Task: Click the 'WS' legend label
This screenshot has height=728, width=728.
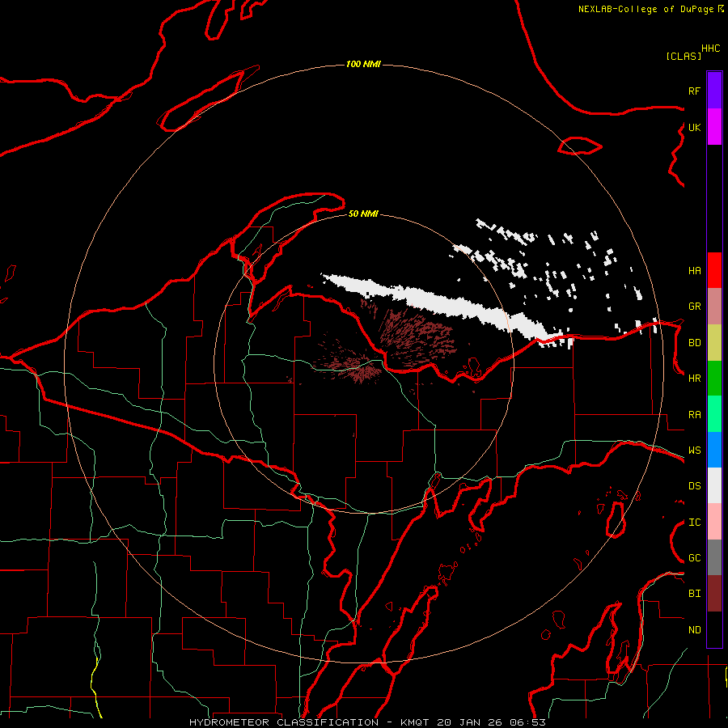Action: coord(694,451)
